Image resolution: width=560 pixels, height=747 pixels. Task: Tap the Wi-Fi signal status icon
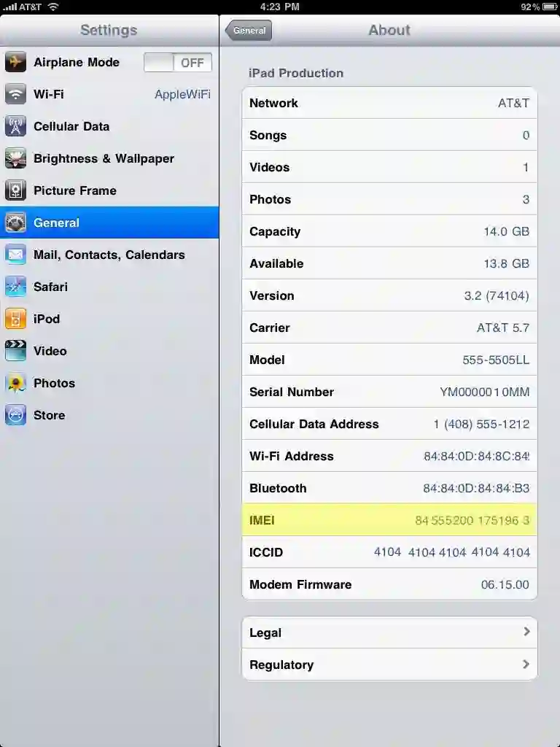[53, 7]
